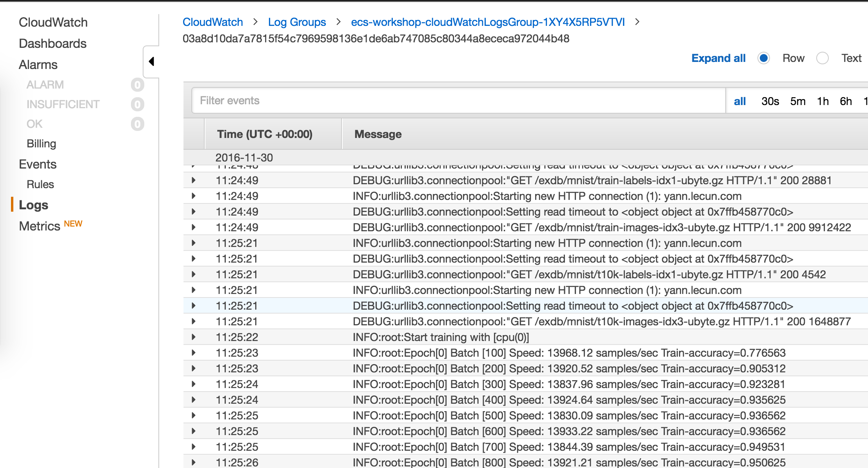Go to Dashboards section
The height and width of the screenshot is (468, 868).
coord(53,44)
